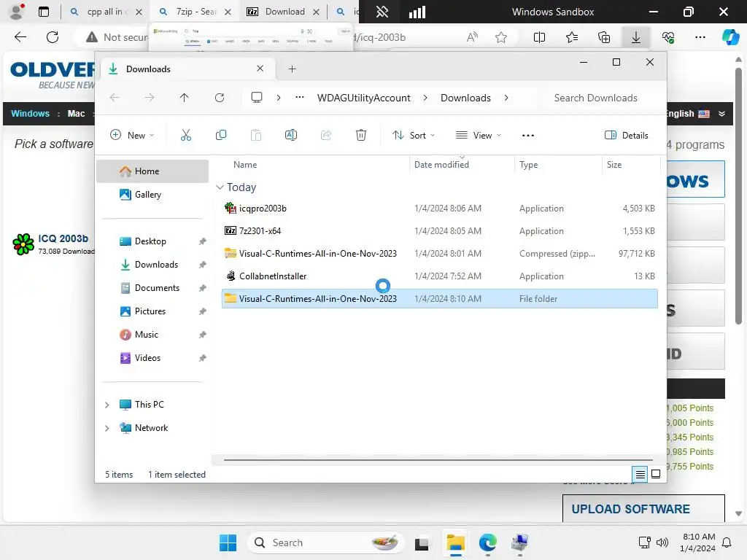Click WDAGUtilityAccount in the breadcrumb path
Viewport: 747px width, 560px height.
[363, 98]
